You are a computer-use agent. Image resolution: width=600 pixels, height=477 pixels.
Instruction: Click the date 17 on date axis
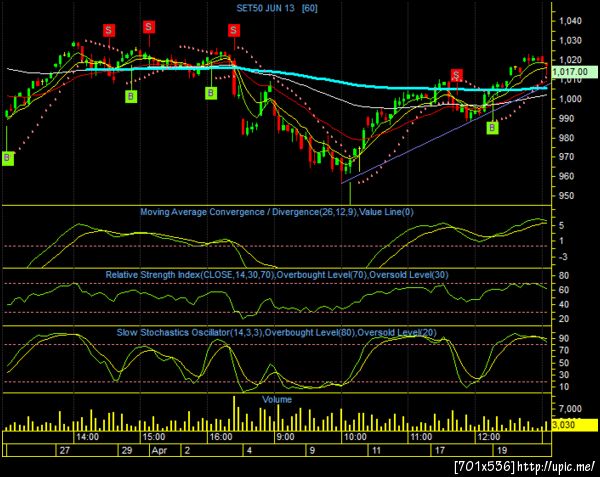coord(439,450)
